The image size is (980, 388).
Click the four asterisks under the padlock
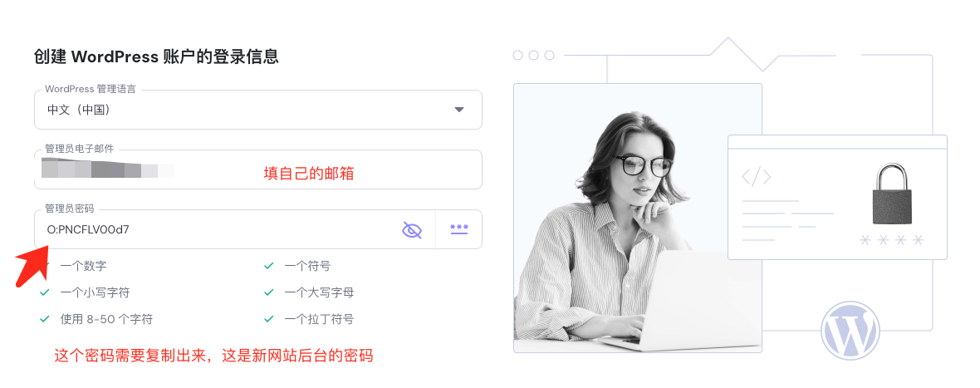pyautogui.click(x=892, y=240)
